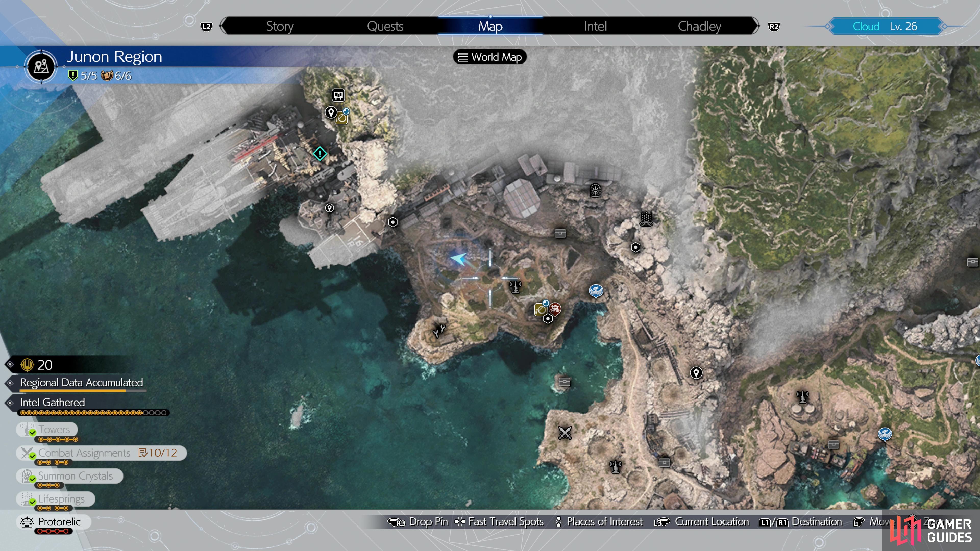Select location pin near the wooden trestle
This screenshot has width=980, height=551.
pyautogui.click(x=696, y=373)
